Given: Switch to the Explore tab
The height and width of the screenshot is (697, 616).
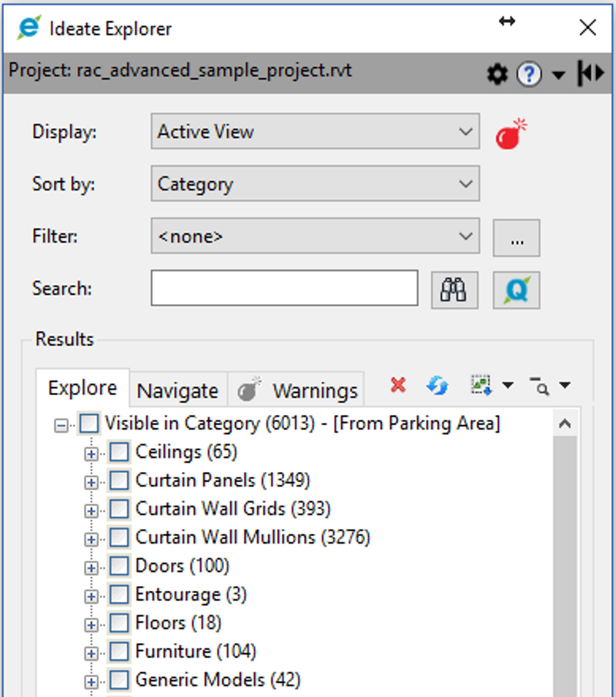Looking at the screenshot, I should [x=82, y=388].
